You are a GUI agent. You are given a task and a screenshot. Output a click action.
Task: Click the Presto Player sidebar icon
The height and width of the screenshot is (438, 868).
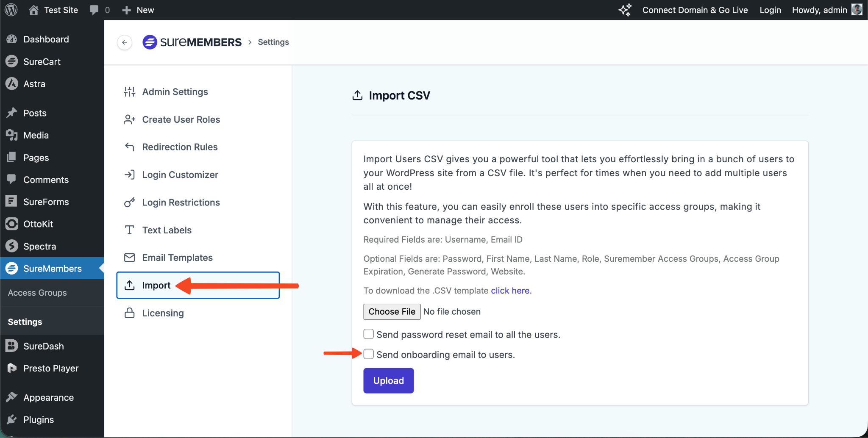click(12, 368)
